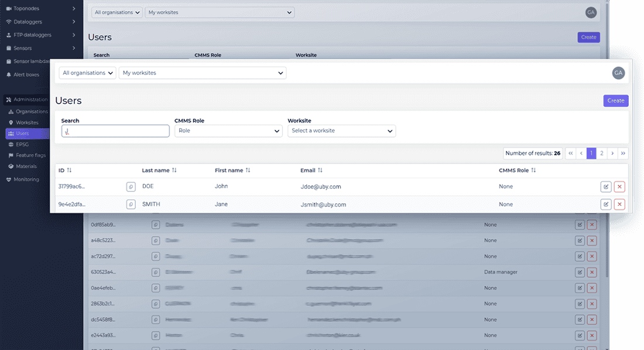Click the Jdoe@uby.com email
The width and height of the screenshot is (644, 350).
pyautogui.click(x=321, y=186)
